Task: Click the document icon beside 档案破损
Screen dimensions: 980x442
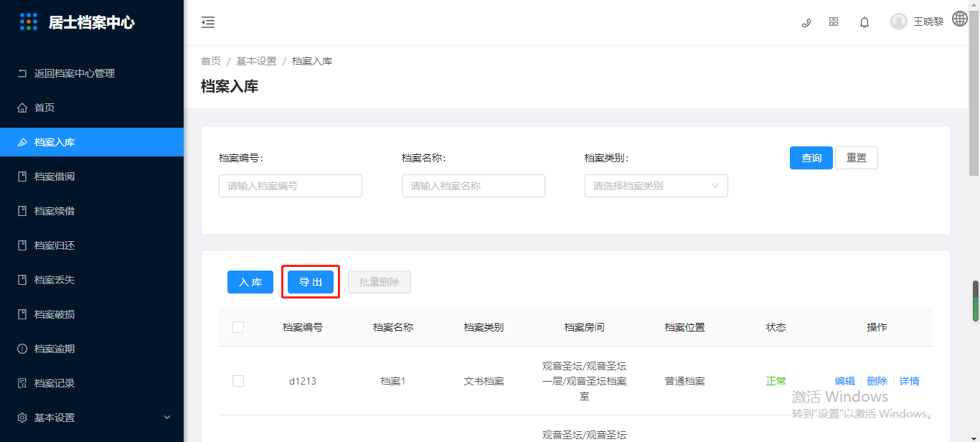Action: tap(22, 314)
